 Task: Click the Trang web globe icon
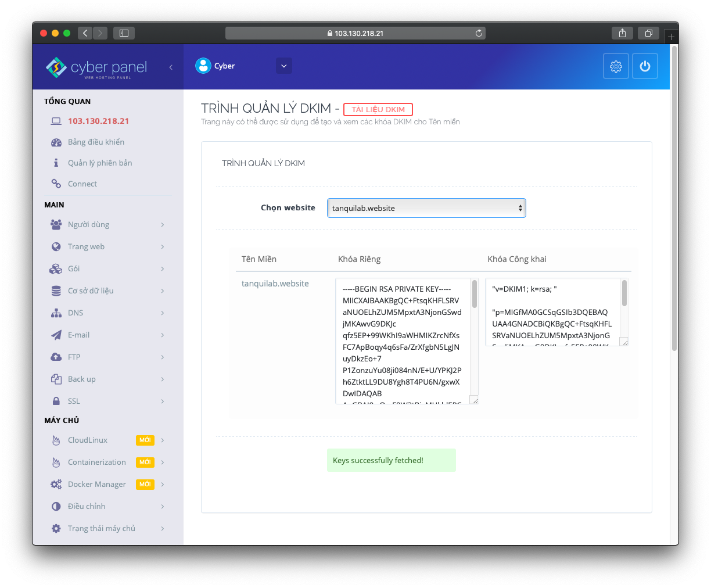coord(56,246)
